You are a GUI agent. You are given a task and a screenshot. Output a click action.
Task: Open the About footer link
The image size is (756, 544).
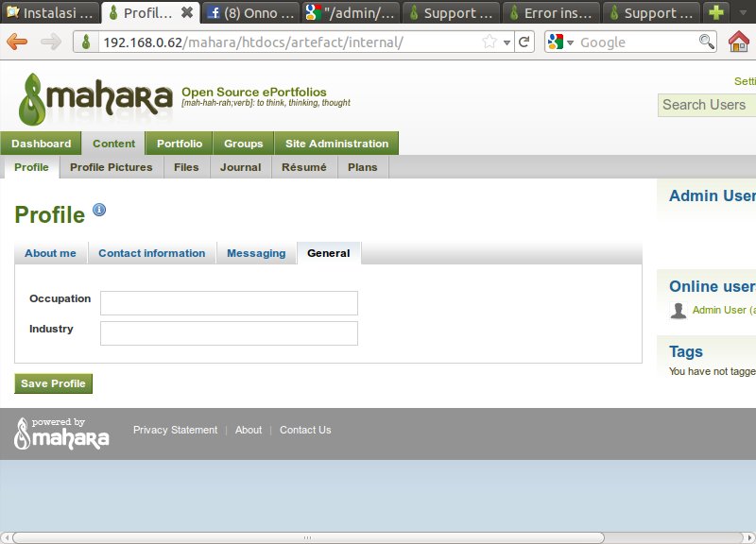(x=249, y=430)
